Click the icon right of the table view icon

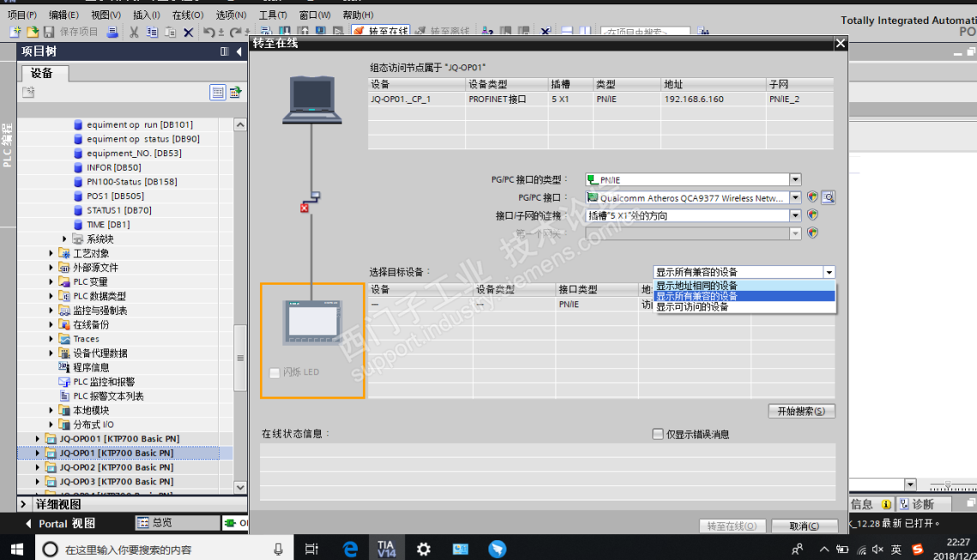(x=235, y=93)
